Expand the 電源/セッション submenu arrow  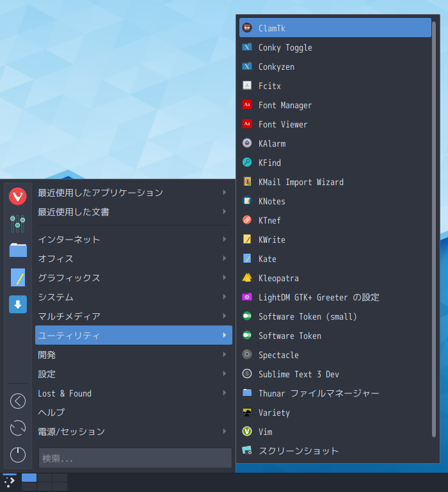click(x=225, y=431)
